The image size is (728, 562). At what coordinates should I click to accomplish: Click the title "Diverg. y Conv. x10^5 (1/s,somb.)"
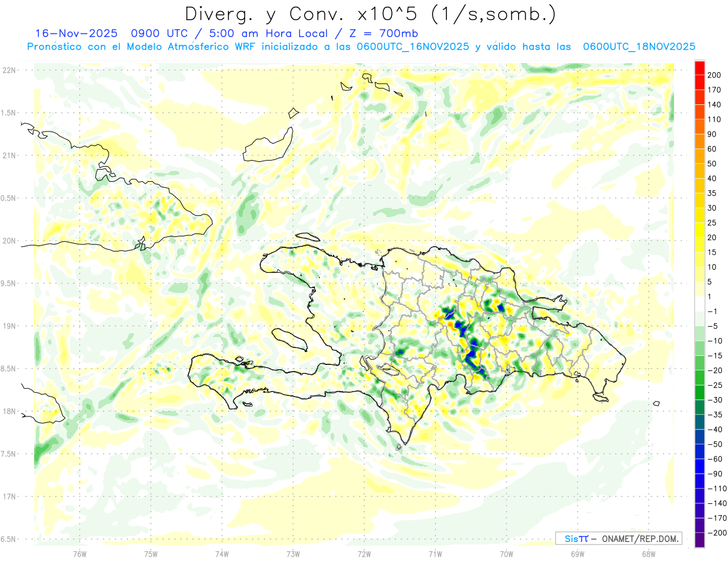(370, 14)
